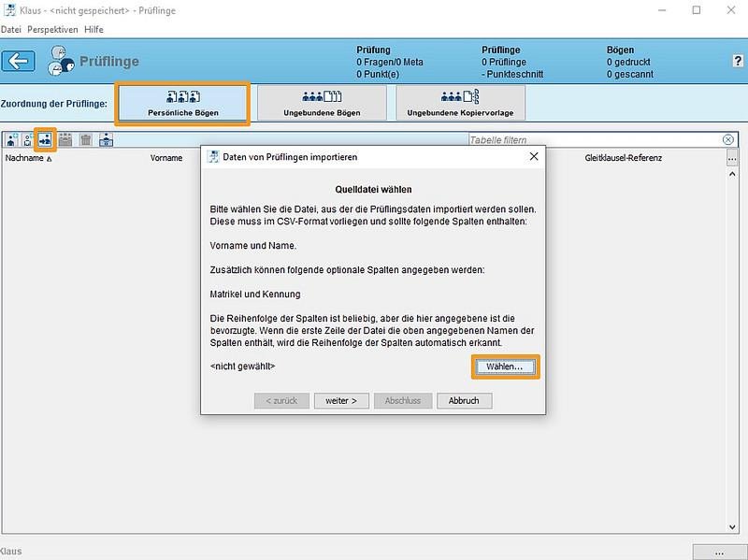
Task: Click the back arrow button
Action: (19, 62)
